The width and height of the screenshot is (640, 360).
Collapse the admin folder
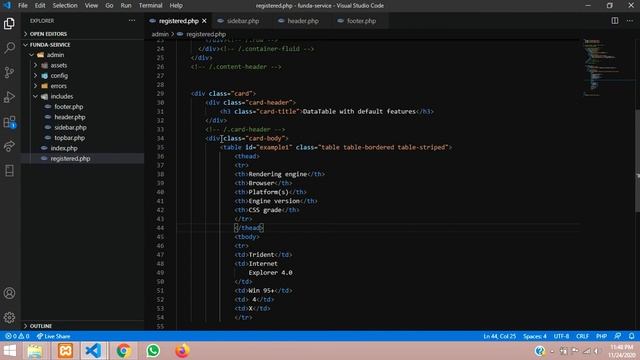(82, 55)
